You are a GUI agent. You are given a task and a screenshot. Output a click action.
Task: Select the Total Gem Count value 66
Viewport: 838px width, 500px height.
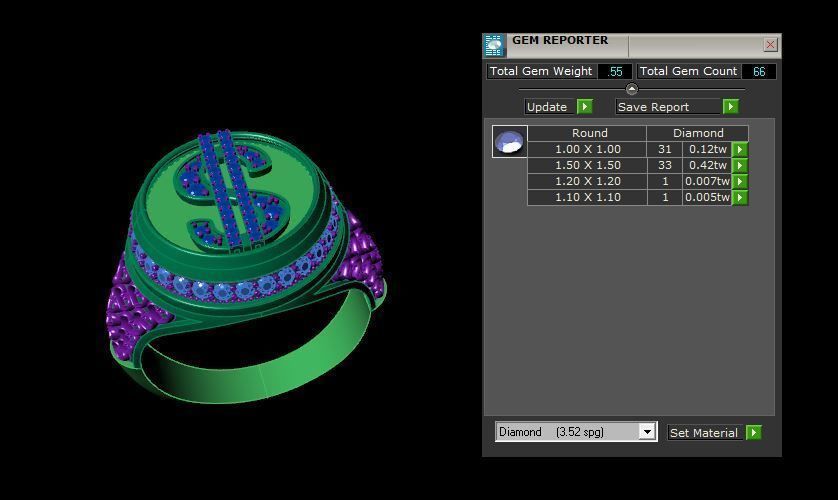(759, 72)
